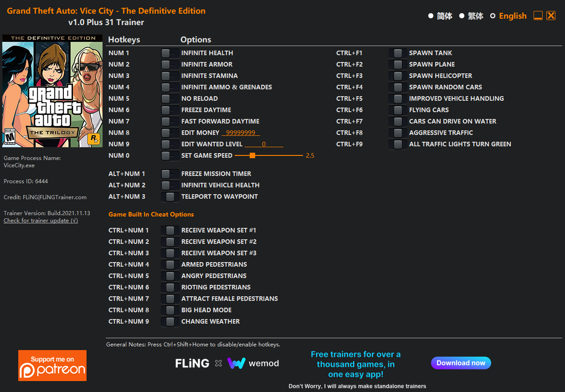The height and width of the screenshot is (392, 565).
Task: Activate Change Weather cheat
Action: point(170,321)
